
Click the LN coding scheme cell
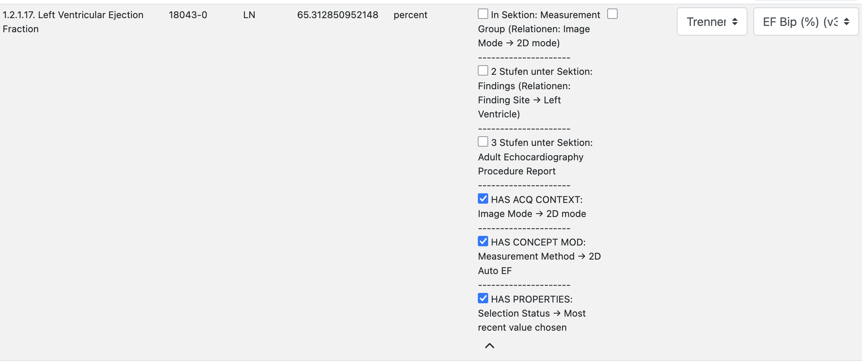[249, 15]
